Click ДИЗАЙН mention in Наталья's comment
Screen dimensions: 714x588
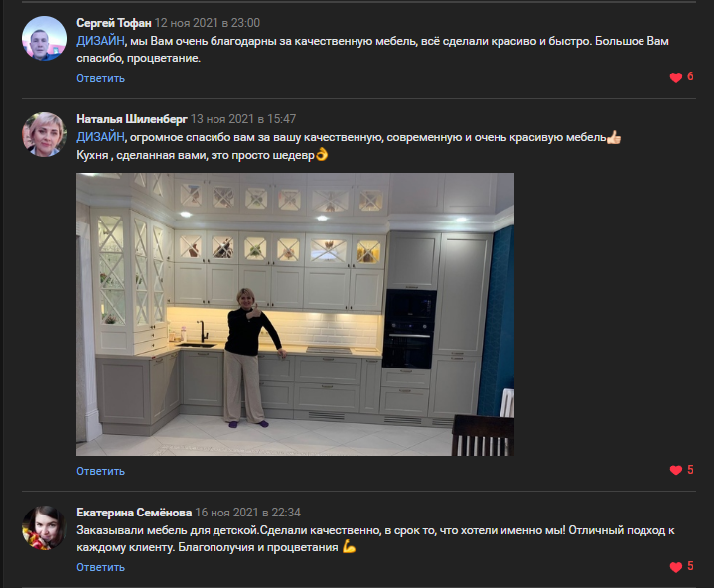click(100, 137)
